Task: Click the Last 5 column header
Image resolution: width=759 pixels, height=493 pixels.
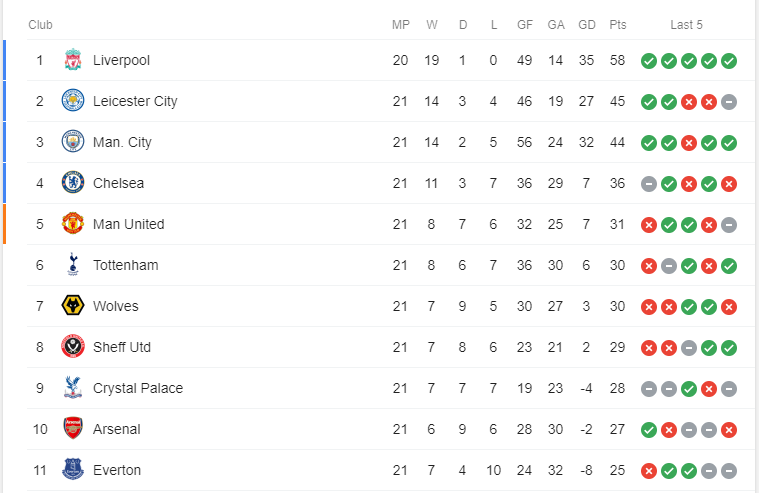Action: pos(687,24)
